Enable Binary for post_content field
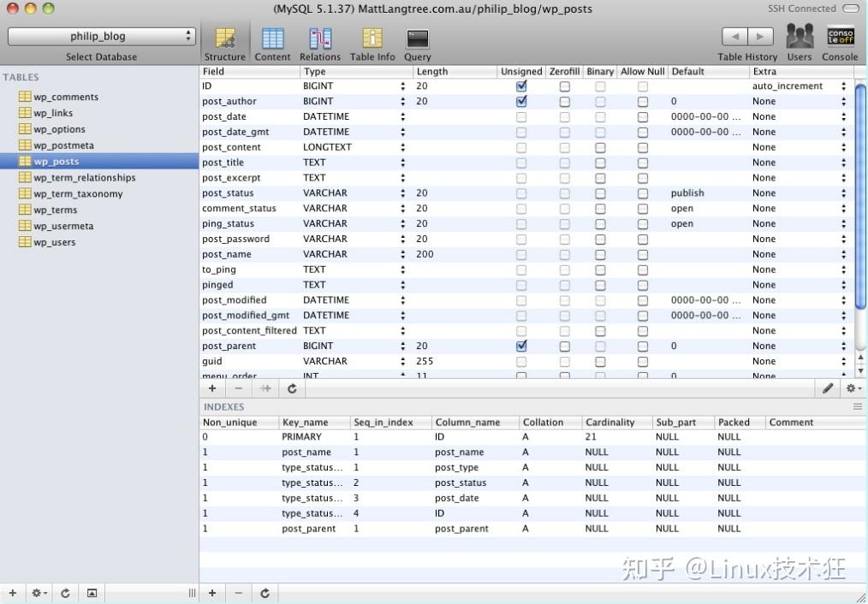The width and height of the screenshot is (868, 604). coord(600,148)
